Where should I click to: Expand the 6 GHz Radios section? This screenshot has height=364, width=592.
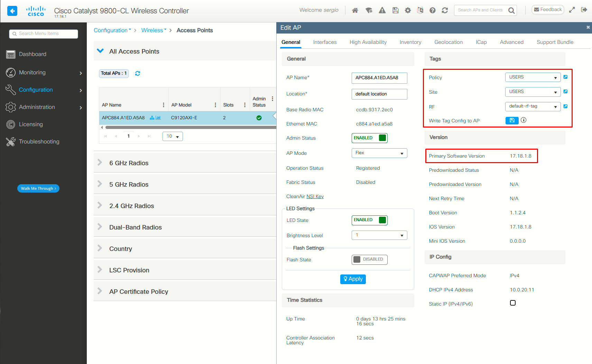click(185, 163)
